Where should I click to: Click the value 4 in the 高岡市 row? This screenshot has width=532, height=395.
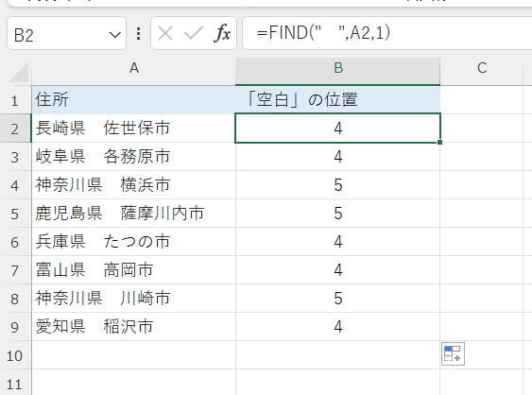(338, 270)
